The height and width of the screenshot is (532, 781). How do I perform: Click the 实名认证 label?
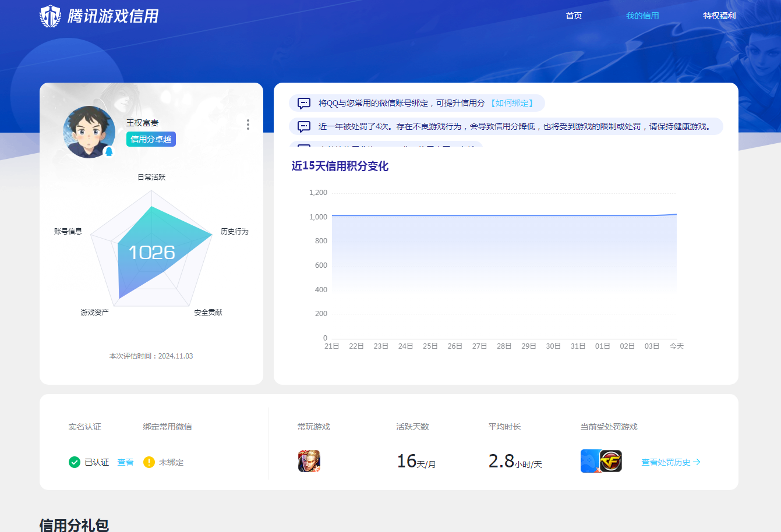[x=85, y=427]
